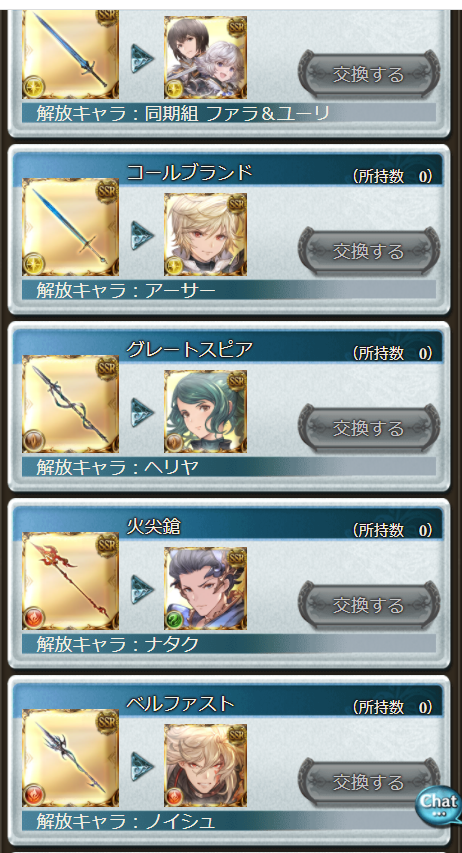Tap the blue sword icon above ファラ&ユーリ label
The image size is (462, 853).
[70, 53]
